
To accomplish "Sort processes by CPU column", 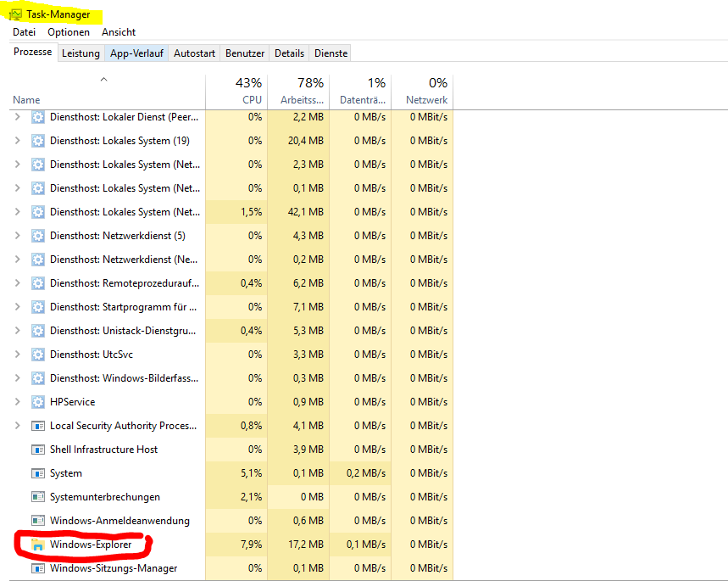I will (x=236, y=92).
